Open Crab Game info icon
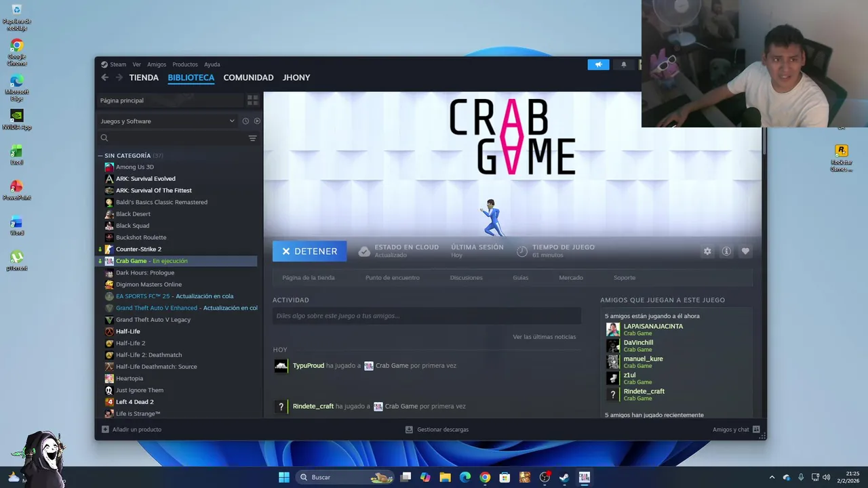The height and width of the screenshot is (488, 868). [x=726, y=251]
